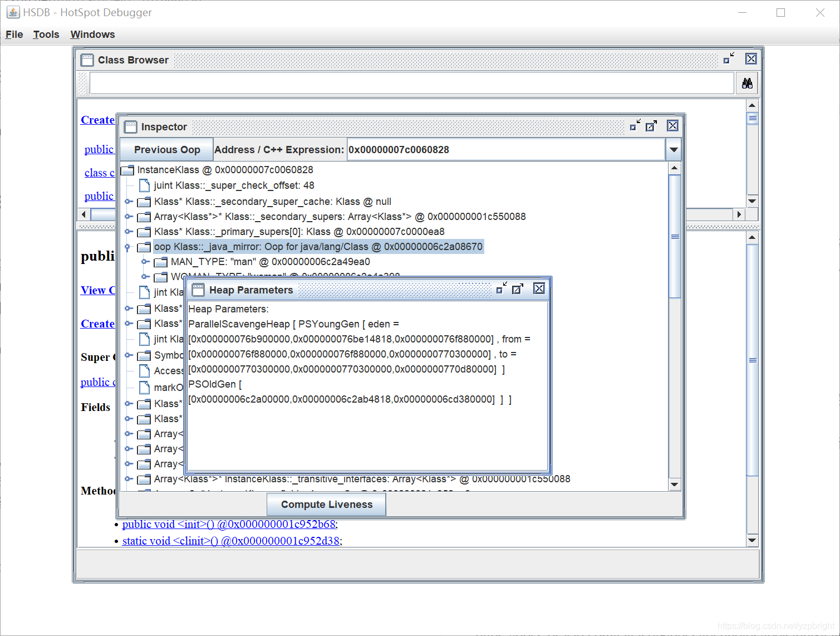Click the Class Browser search text field
The height and width of the screenshot is (636, 840).
point(412,84)
